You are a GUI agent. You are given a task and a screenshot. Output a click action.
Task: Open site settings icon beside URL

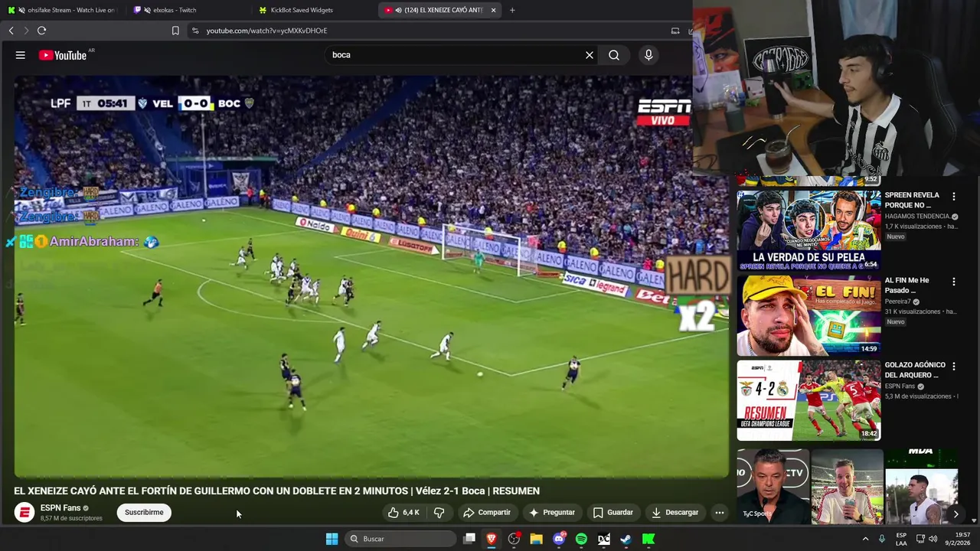195,31
